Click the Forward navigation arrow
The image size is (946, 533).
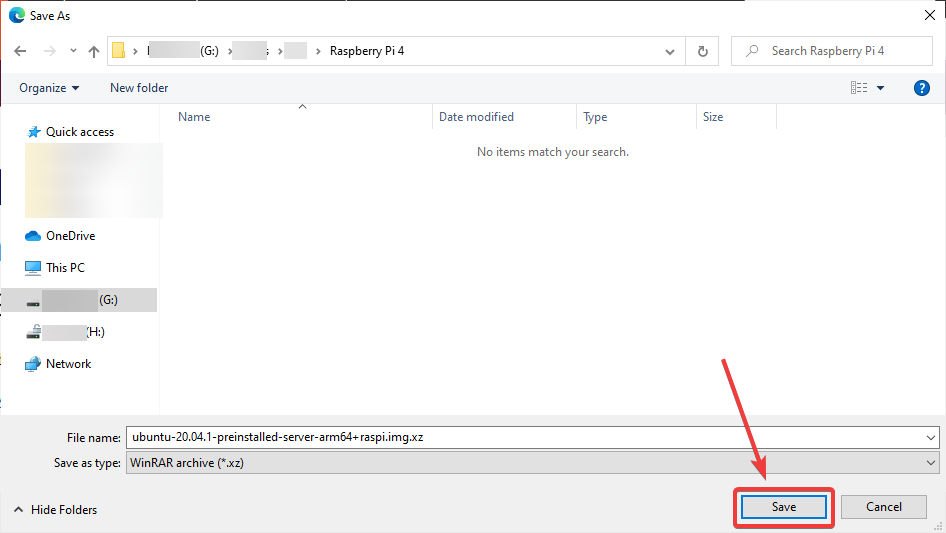(49, 51)
